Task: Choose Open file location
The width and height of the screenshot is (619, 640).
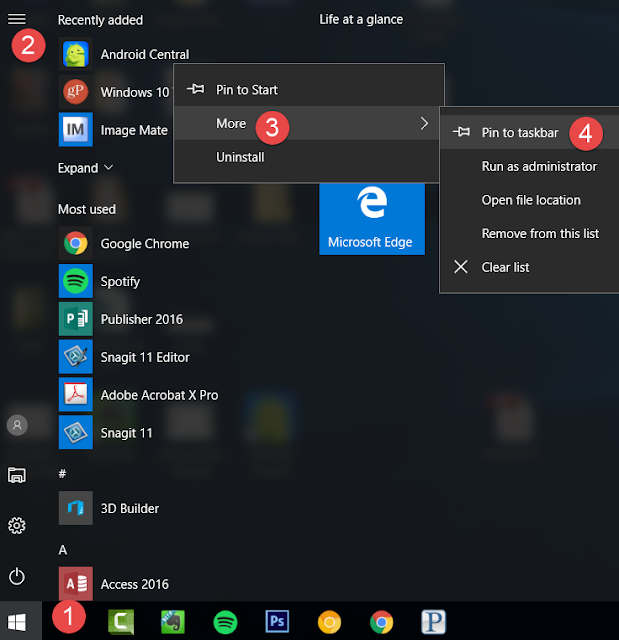Action: point(529,200)
